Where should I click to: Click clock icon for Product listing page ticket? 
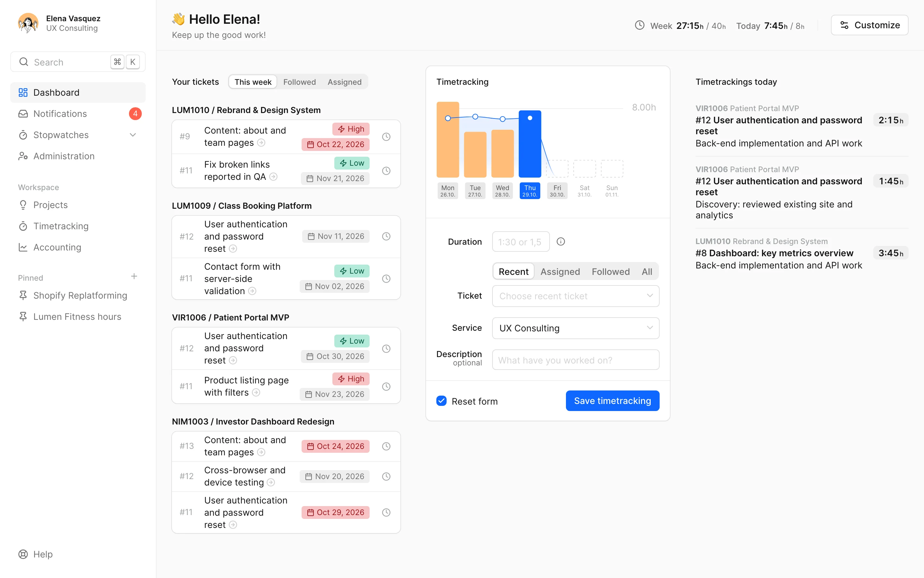(386, 387)
